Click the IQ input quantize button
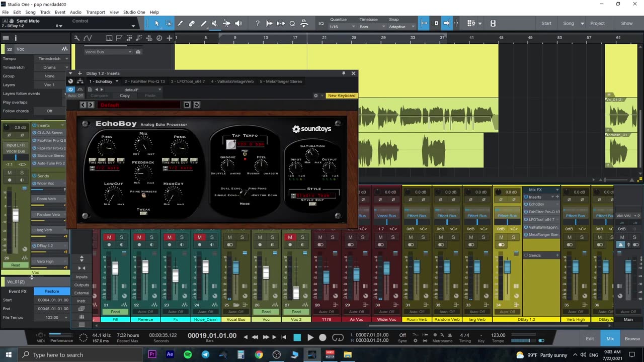Image resolution: width=644 pixels, height=362 pixels. click(x=321, y=23)
